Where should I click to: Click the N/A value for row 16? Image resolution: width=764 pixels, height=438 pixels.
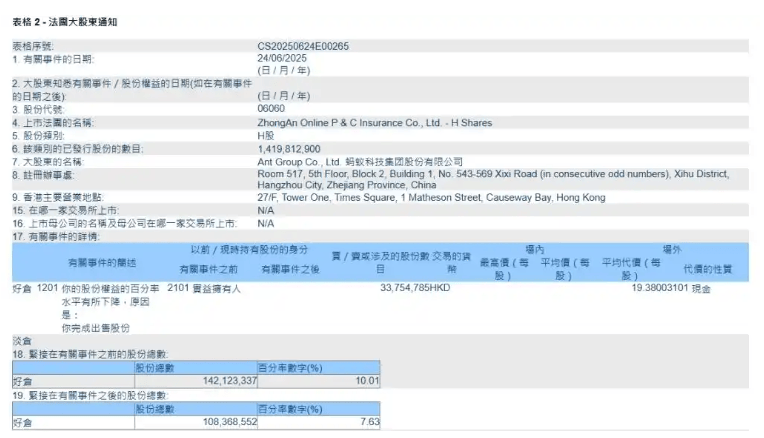(x=266, y=224)
